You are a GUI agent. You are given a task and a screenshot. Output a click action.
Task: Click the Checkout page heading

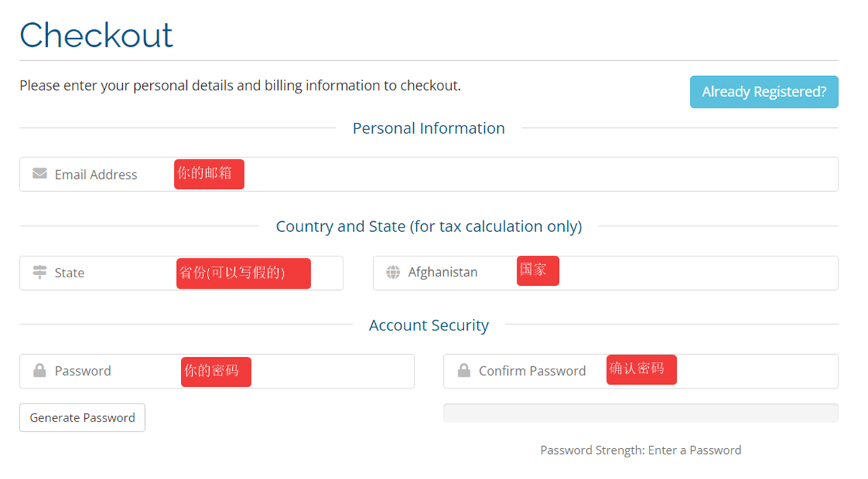pos(96,35)
